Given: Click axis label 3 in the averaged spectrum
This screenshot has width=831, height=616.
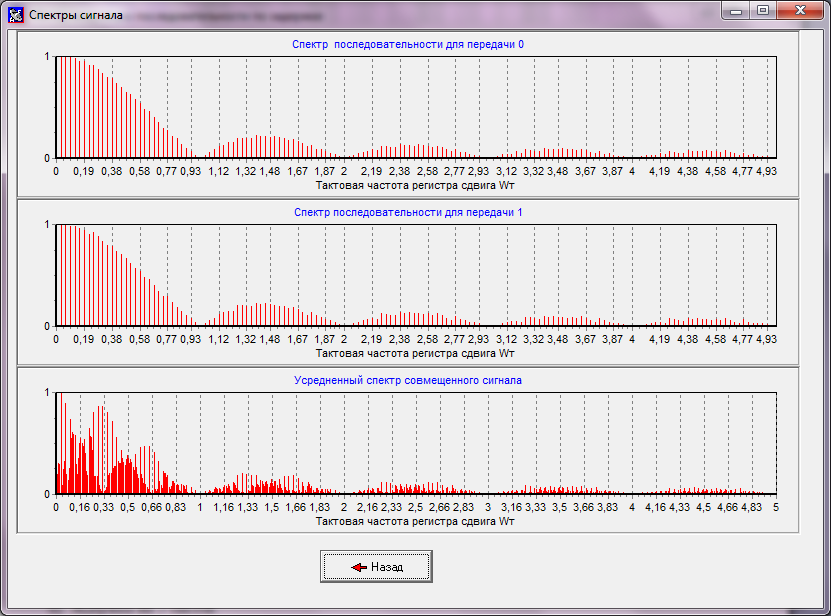Looking at the screenshot, I should pyautogui.click(x=488, y=507).
